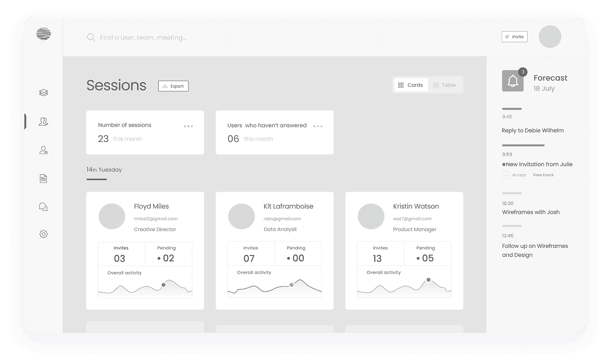Open the user profile icon in sidebar
609x364 pixels.
[x=43, y=150]
